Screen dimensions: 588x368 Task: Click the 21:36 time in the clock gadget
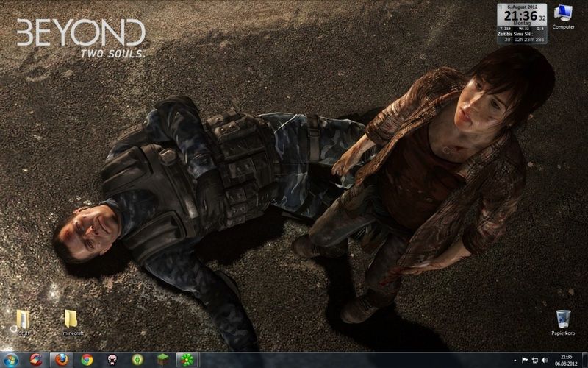520,16
